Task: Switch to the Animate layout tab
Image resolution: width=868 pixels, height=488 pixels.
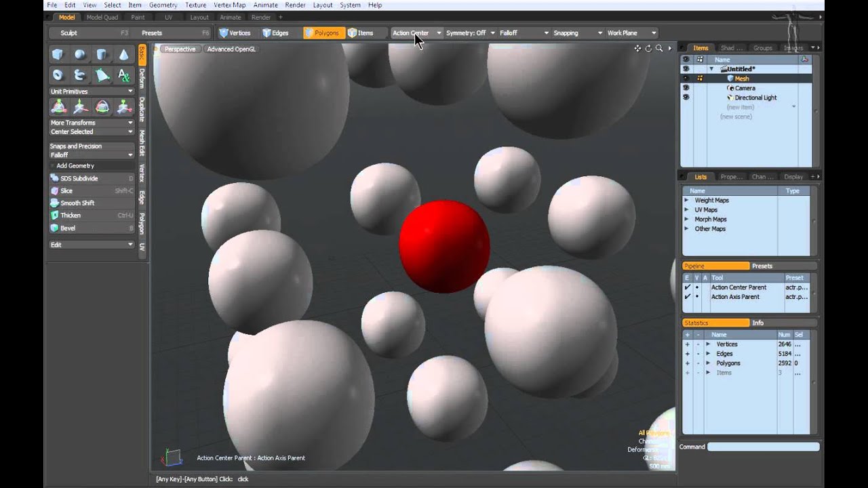Action: coord(231,17)
